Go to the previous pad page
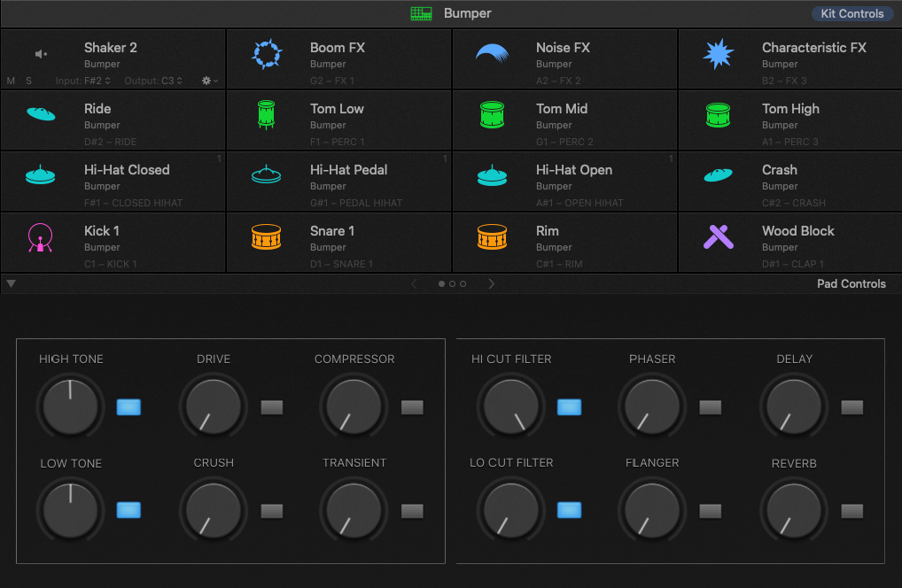 pos(414,284)
